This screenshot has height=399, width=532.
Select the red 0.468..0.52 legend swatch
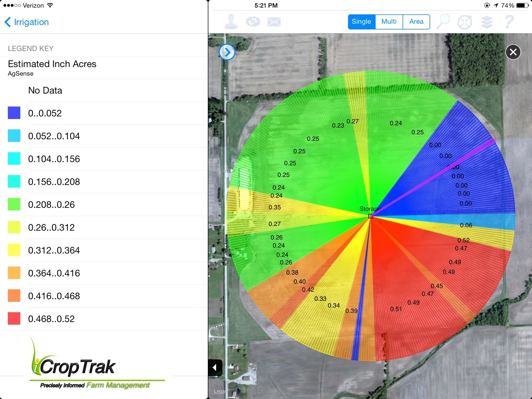(x=14, y=319)
